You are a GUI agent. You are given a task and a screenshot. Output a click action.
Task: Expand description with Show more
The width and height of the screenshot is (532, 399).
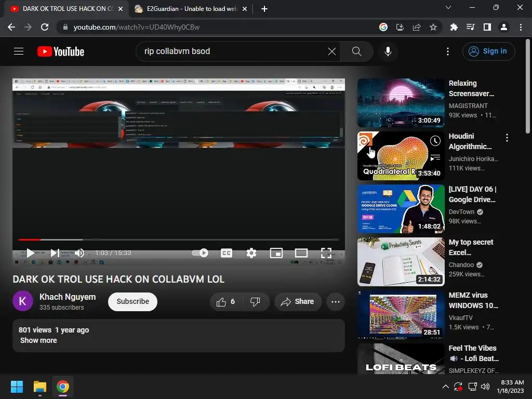point(38,340)
